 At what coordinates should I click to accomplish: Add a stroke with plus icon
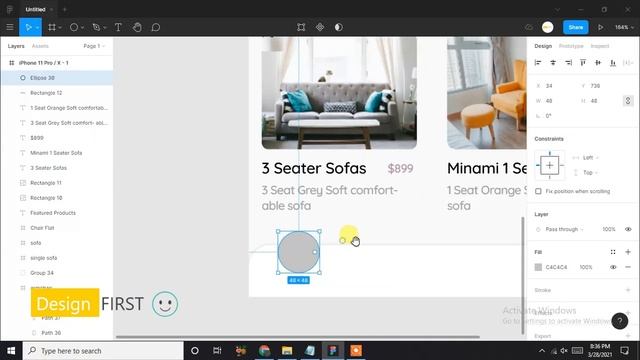[628, 290]
